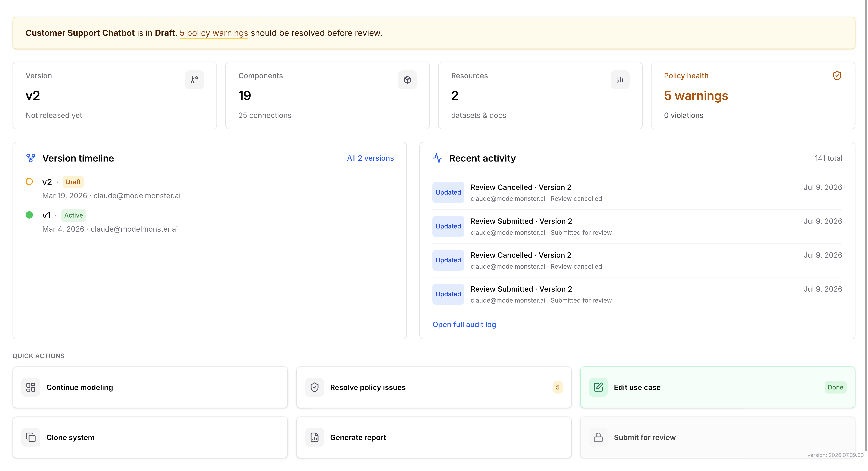Click 'Mar 19, 2026' v2 timeline entry text
This screenshot has height=471, width=868.
[65, 196]
